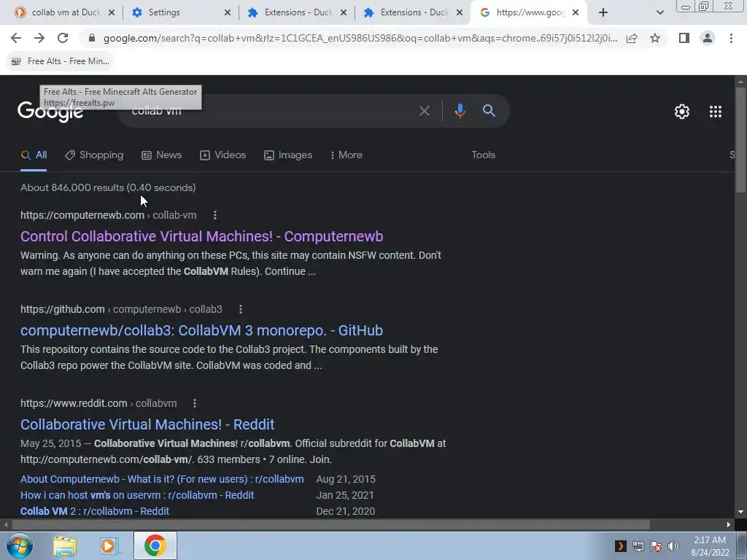Filter results by Shopping
The image size is (747, 560).
point(94,155)
